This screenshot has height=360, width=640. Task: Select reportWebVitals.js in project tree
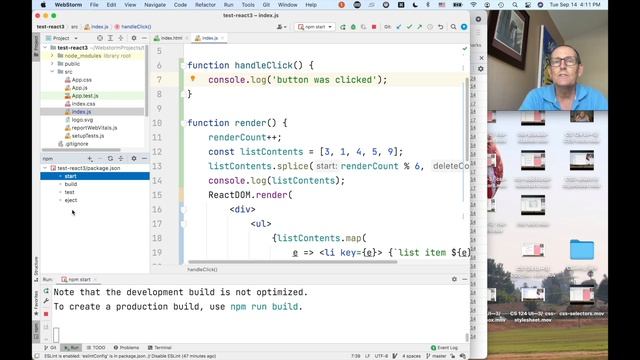(x=94, y=128)
